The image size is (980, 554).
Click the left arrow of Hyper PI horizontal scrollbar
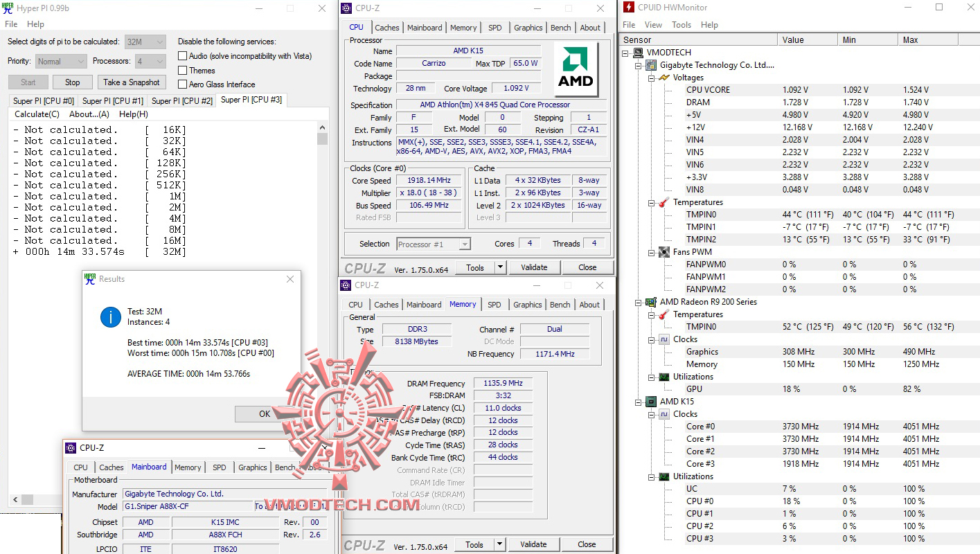pos(15,500)
